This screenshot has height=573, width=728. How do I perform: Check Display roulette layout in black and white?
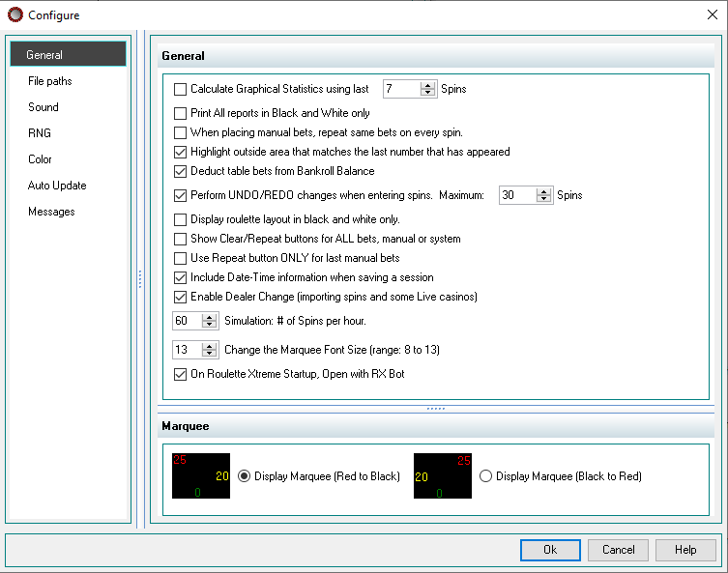180,219
